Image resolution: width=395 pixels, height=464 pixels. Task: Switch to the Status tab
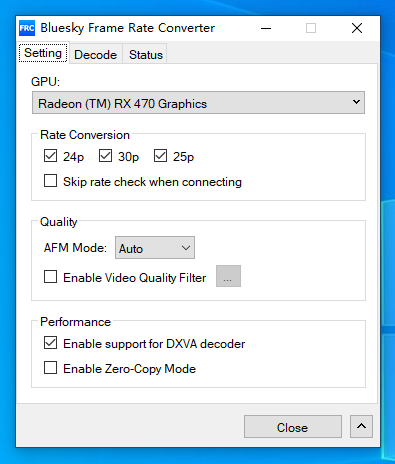pos(146,55)
